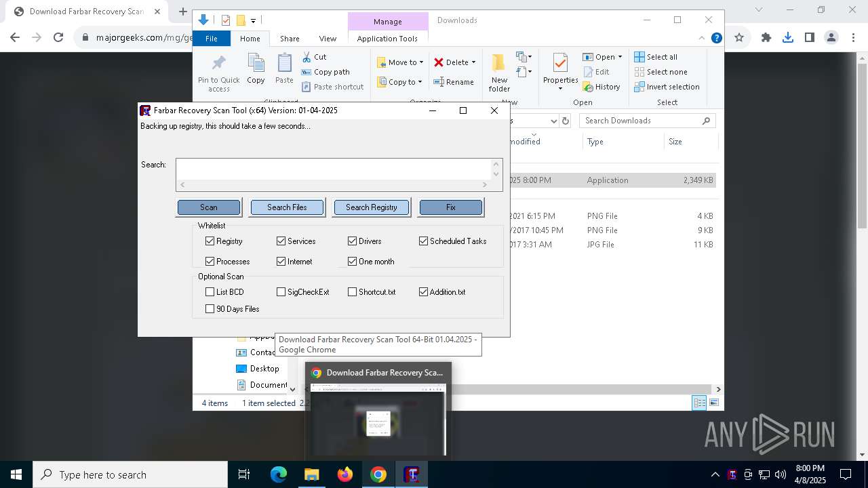This screenshot has width=868, height=488.
Task: Open Chrome downloads icon in toolbar
Action: [x=788, y=37]
